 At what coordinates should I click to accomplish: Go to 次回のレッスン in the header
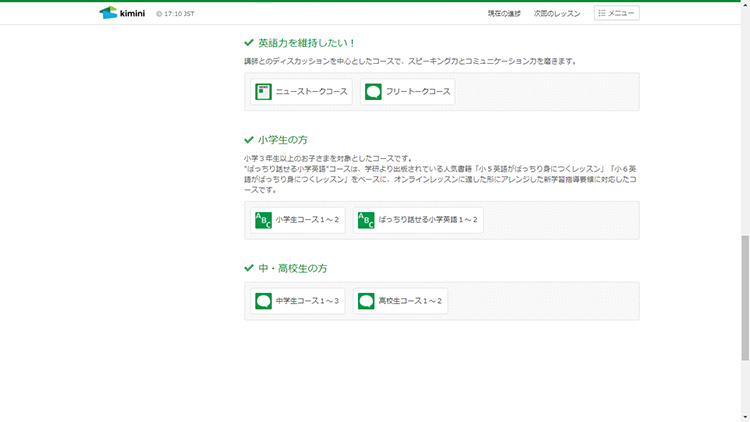557,14
